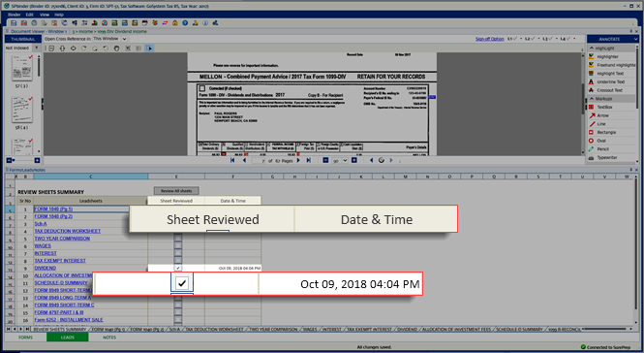Image resolution: width=644 pixels, height=353 pixels.
Task: Check Sheet Reviewed for FORM 4797-PART I & III
Action: 178,312
